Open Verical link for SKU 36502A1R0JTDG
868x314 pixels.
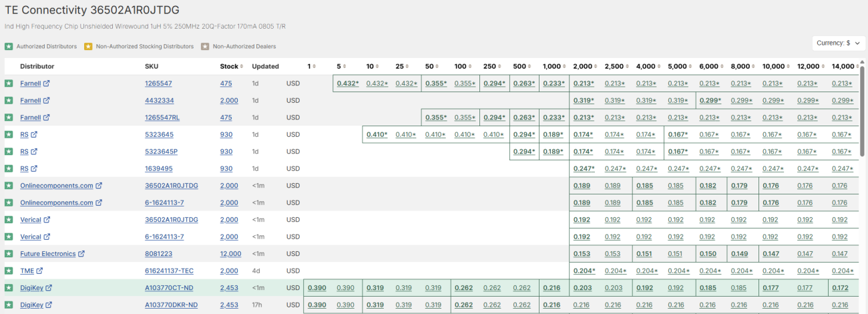[31, 220]
